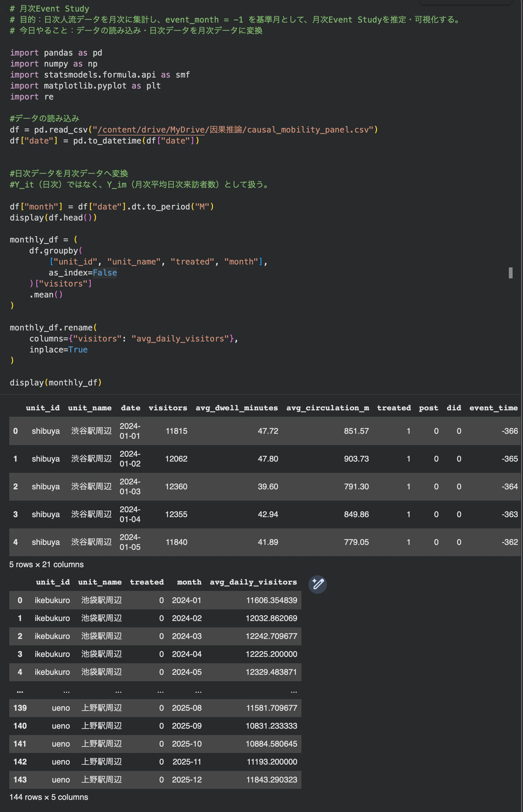This screenshot has width=523, height=812.
Task: Click the '.mean()' call
Action: 46,295
